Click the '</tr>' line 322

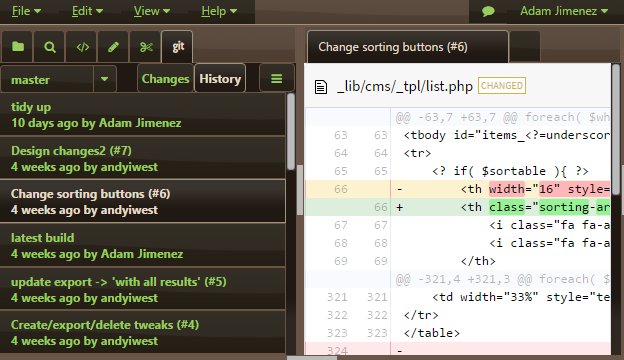(x=458, y=315)
